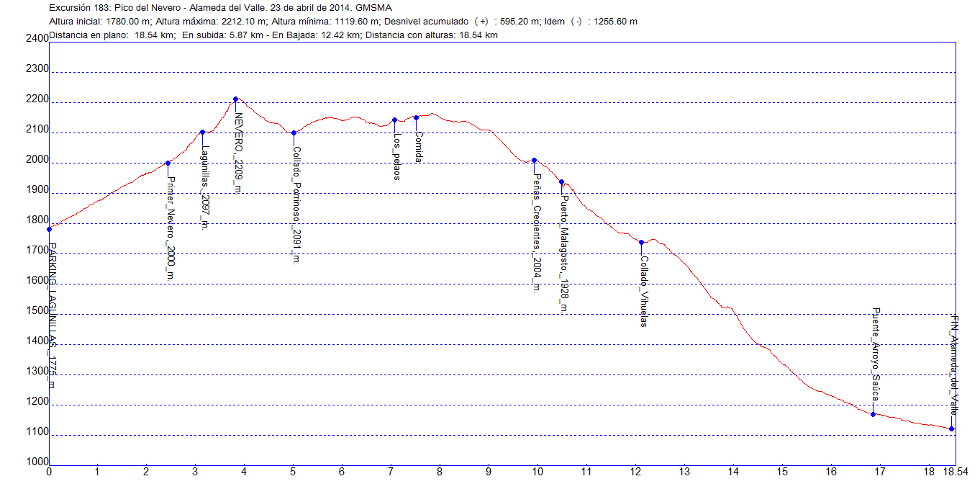This screenshot has width=980, height=489.
Task: Click the 0 km label on the distance axis
Action: coord(49,472)
